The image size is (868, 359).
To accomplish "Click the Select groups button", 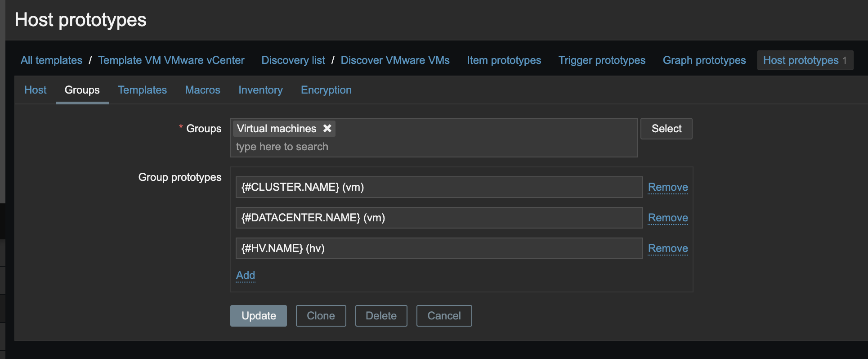I will pyautogui.click(x=666, y=129).
